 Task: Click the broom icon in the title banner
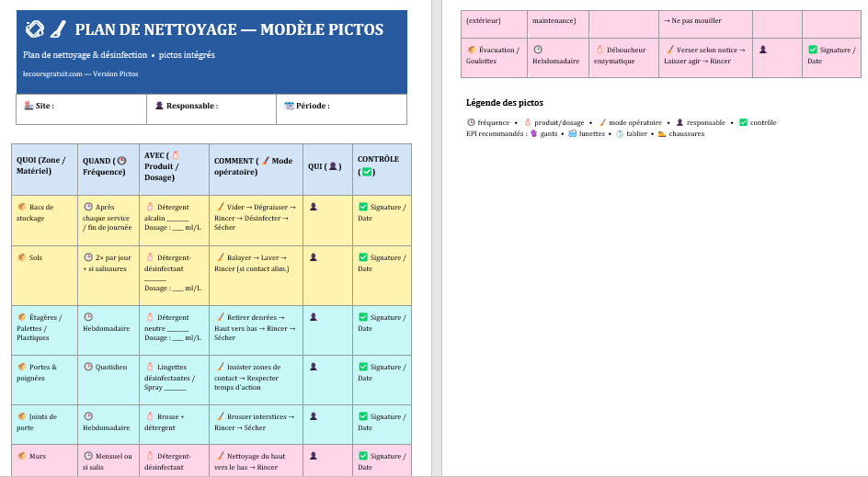click(x=58, y=29)
